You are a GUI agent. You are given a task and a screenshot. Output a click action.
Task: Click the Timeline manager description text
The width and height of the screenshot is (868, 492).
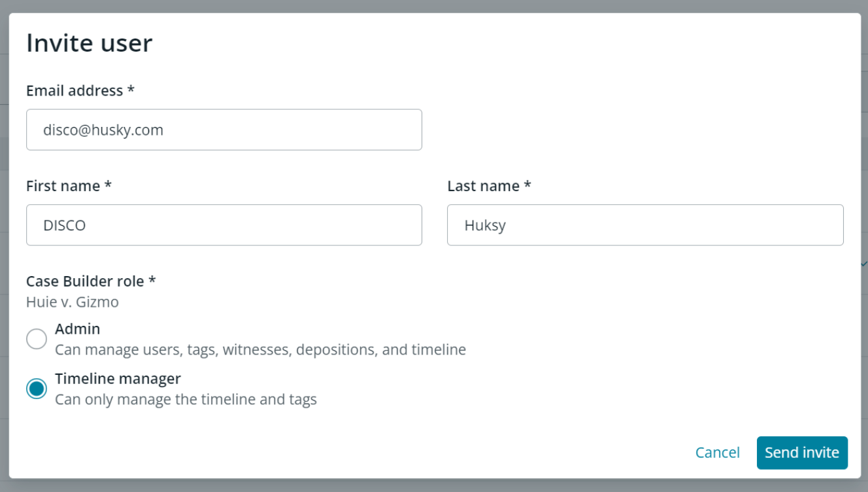coord(186,400)
